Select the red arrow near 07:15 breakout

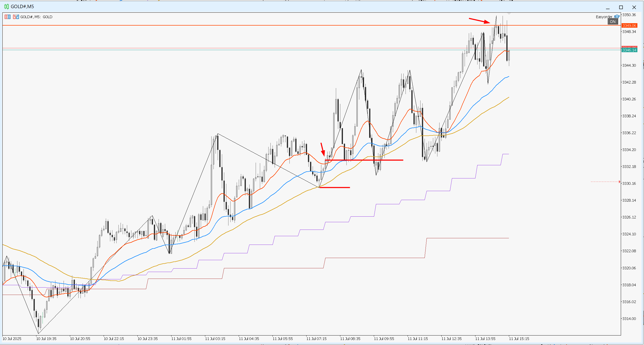coord(323,149)
